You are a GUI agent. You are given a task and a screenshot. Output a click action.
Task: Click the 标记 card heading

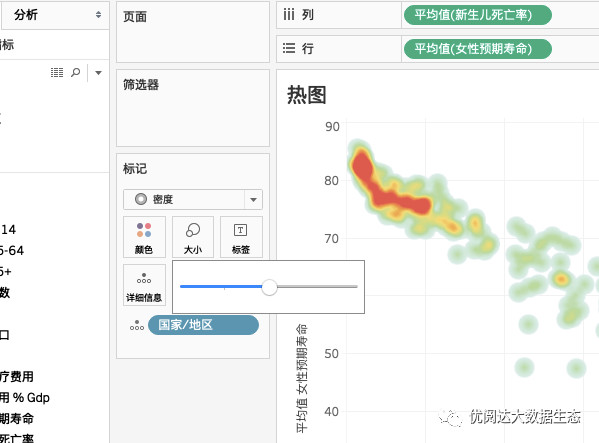tap(134, 168)
